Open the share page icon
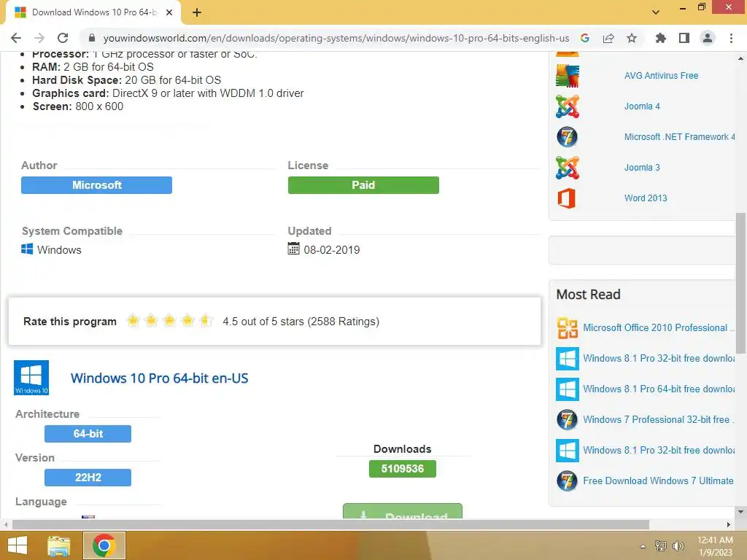The height and width of the screenshot is (560, 747). click(x=608, y=38)
